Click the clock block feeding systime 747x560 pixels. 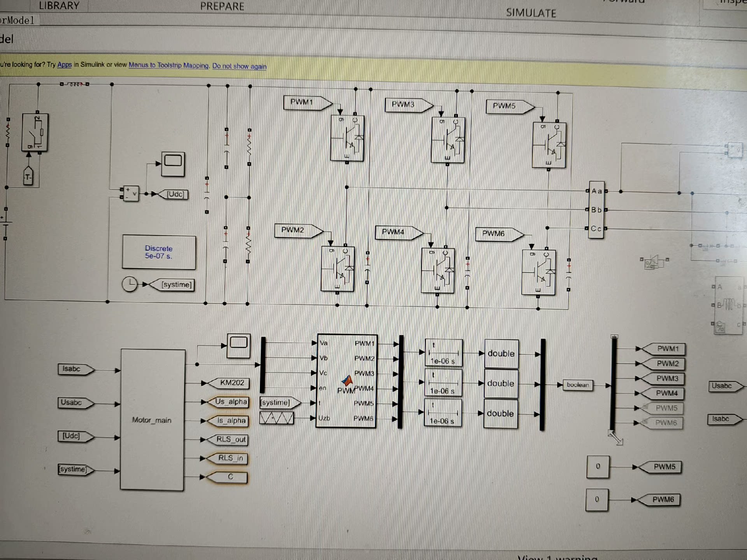pos(130,284)
